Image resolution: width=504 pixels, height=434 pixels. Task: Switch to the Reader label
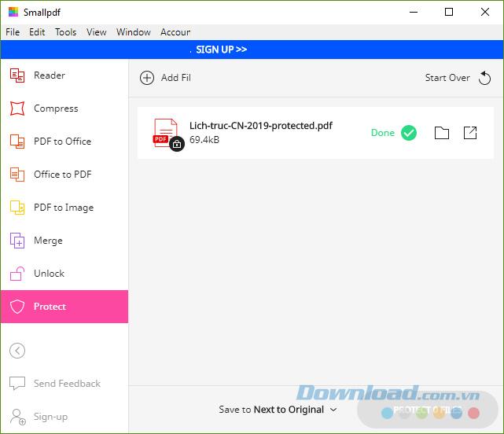50,75
